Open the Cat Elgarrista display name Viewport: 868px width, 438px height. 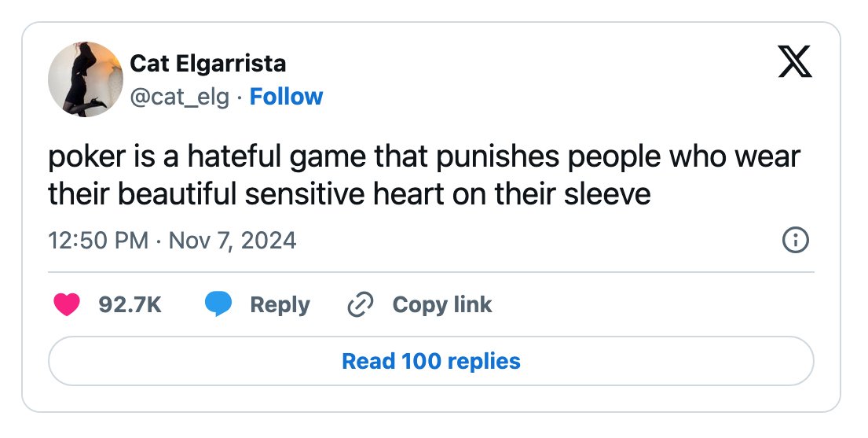pos(207,63)
